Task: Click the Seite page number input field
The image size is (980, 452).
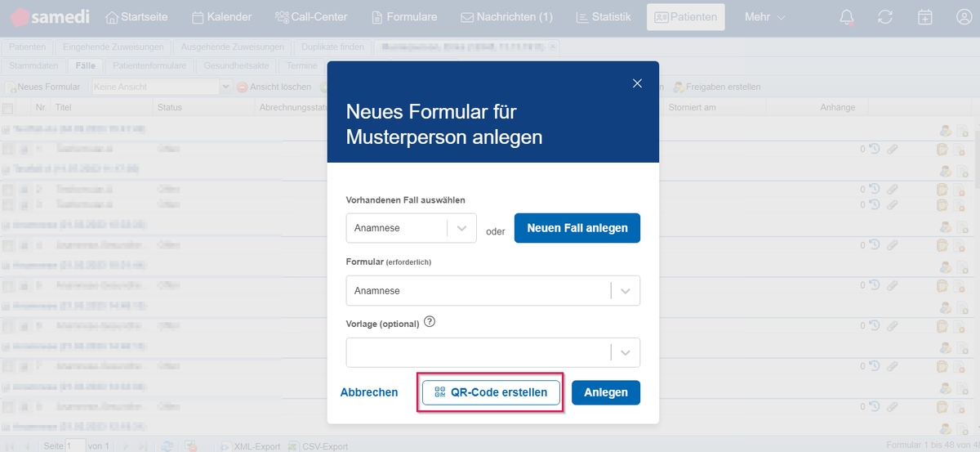Action: coord(75,446)
